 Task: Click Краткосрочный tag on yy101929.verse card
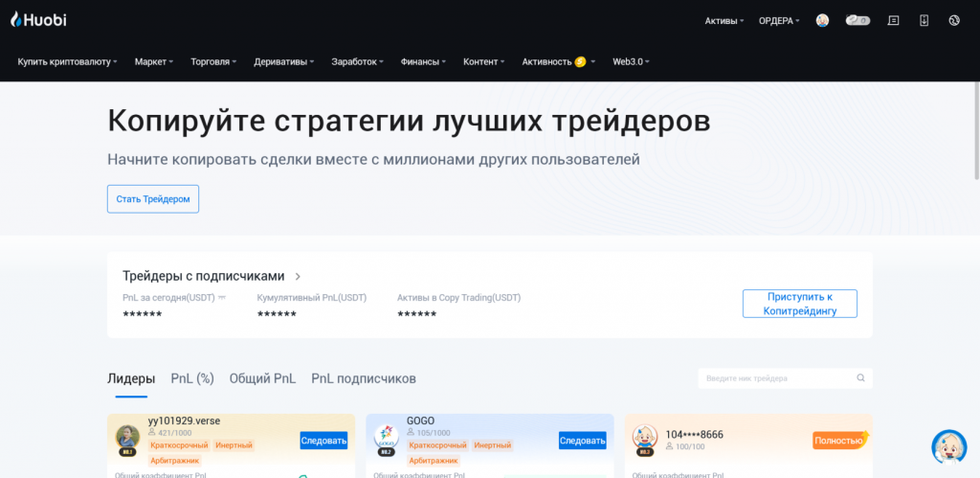(x=179, y=445)
